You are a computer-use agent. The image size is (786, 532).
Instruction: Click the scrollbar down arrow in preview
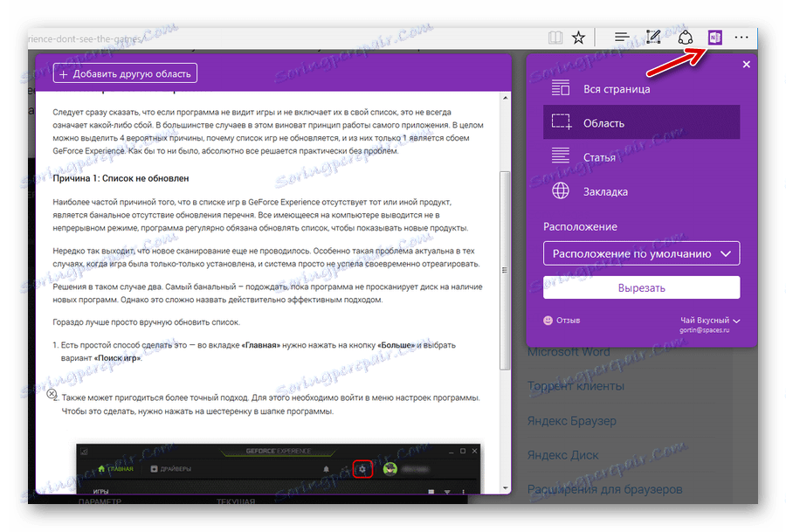tap(506, 487)
